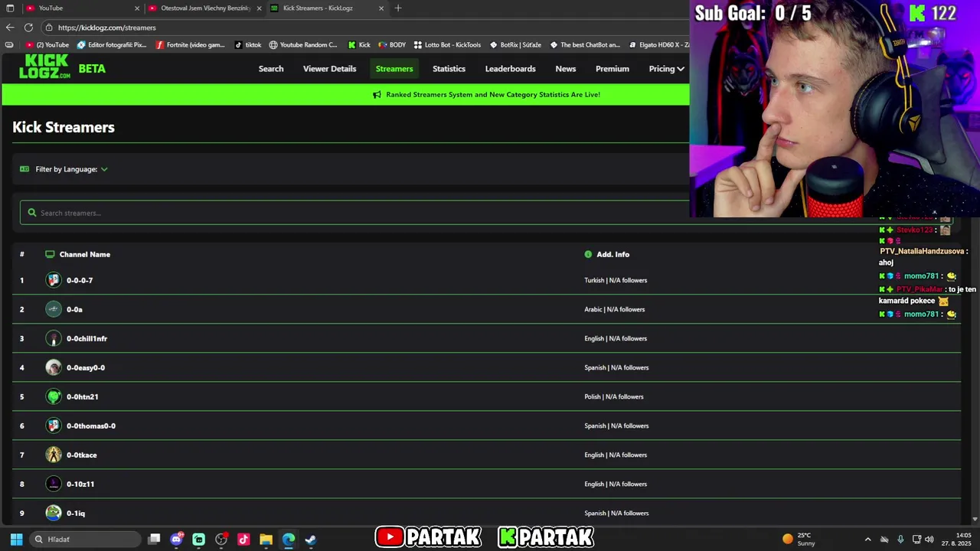The height and width of the screenshot is (551, 980).
Task: Click the megaphone announcement icon
Action: [x=377, y=95]
